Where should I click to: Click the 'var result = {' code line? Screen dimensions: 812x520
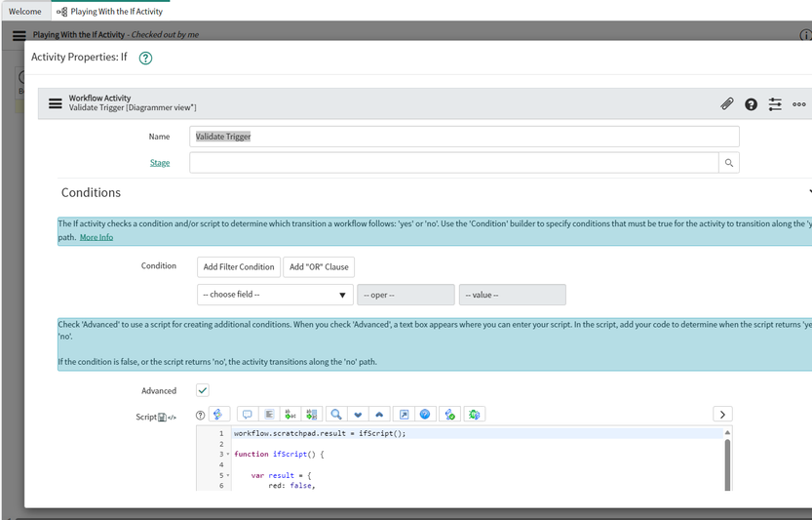pyautogui.click(x=281, y=475)
